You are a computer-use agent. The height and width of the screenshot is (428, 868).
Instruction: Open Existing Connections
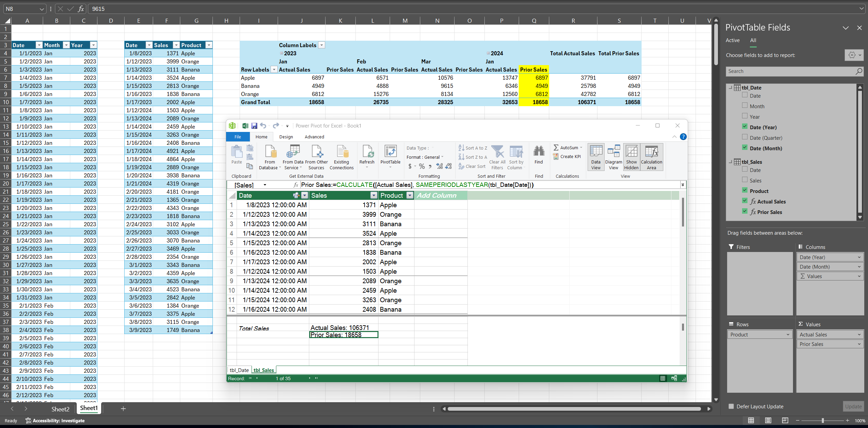point(341,157)
